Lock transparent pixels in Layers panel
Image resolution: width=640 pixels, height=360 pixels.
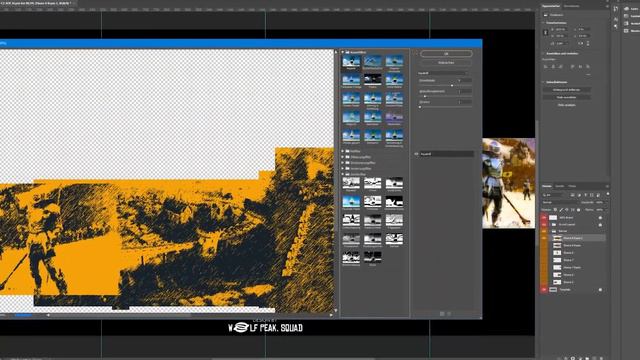(x=556, y=210)
